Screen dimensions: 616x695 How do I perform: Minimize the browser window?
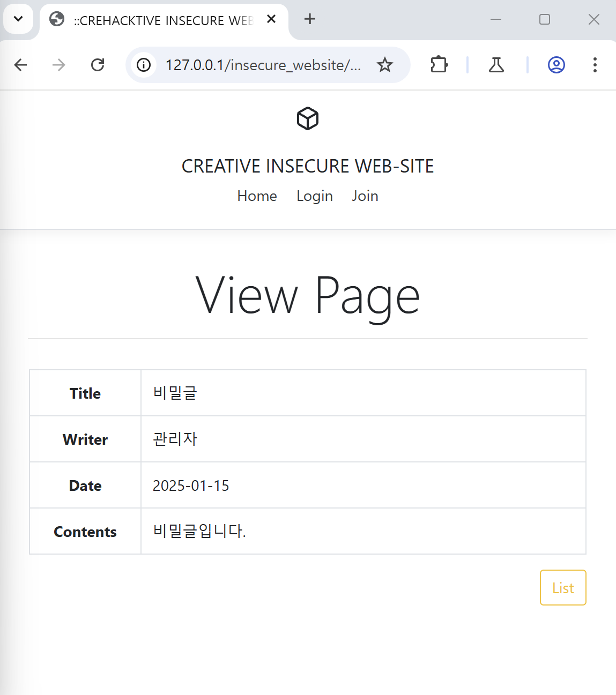[x=496, y=19]
